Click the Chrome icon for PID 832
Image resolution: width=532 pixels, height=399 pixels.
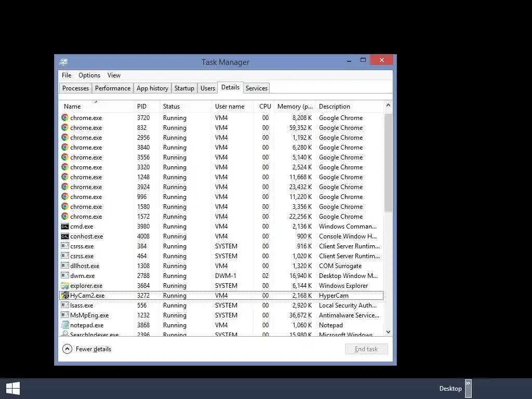coord(65,128)
